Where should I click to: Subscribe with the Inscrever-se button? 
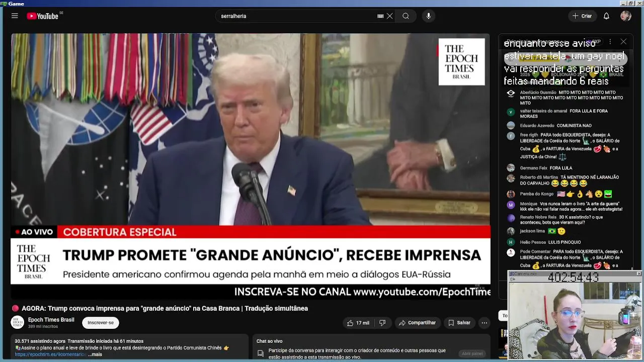[101, 323]
